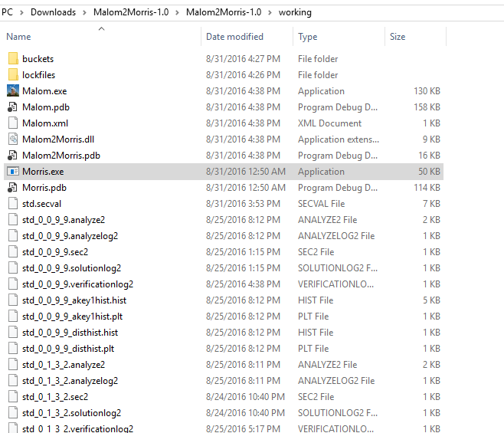Click the lockfiles folder icon
The width and height of the screenshot is (504, 433).
12,75
